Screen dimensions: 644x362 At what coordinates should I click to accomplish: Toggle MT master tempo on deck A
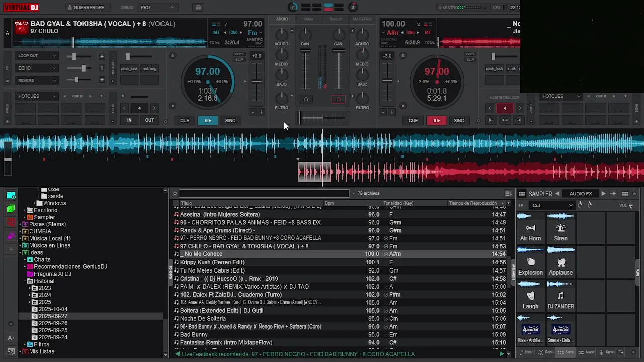pyautogui.click(x=216, y=33)
